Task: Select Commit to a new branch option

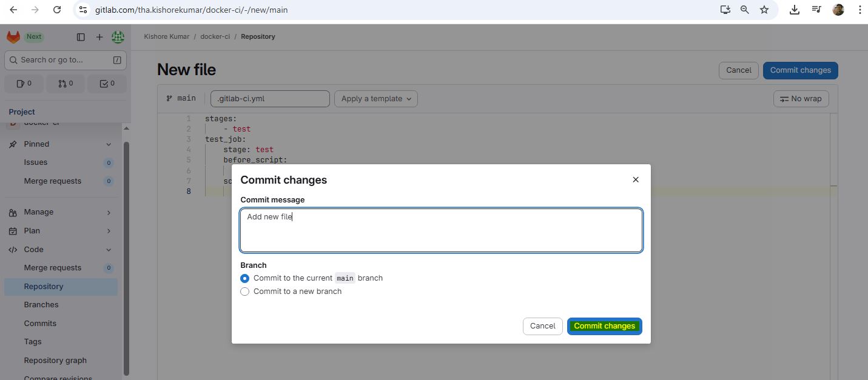Action: (245, 292)
